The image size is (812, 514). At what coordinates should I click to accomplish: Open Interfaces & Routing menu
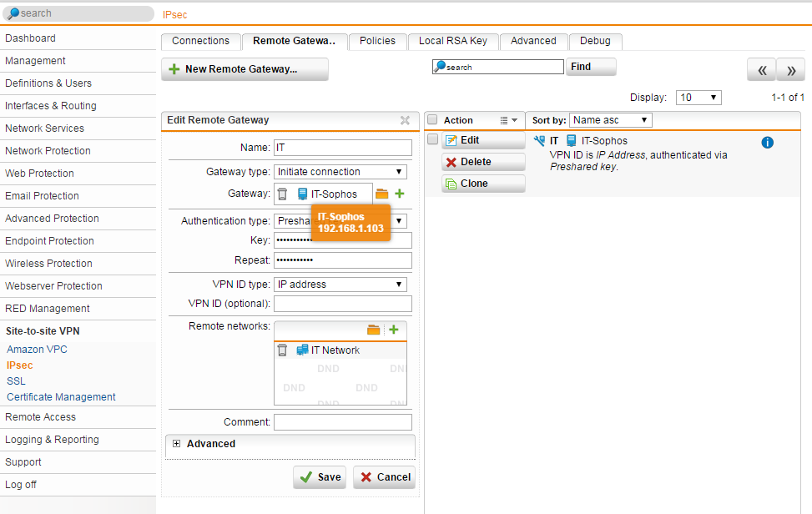click(78, 106)
